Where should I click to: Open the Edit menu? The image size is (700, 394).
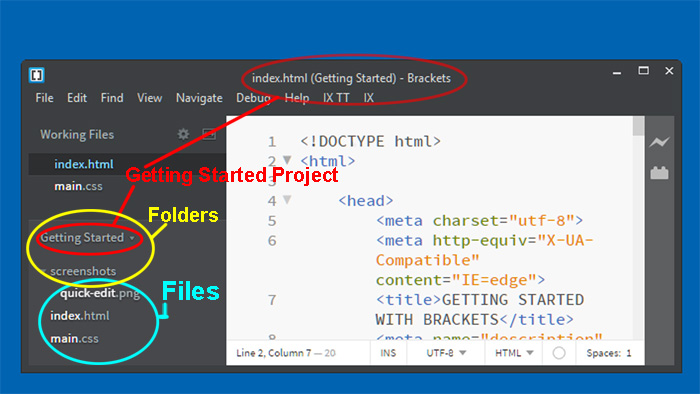tap(77, 98)
